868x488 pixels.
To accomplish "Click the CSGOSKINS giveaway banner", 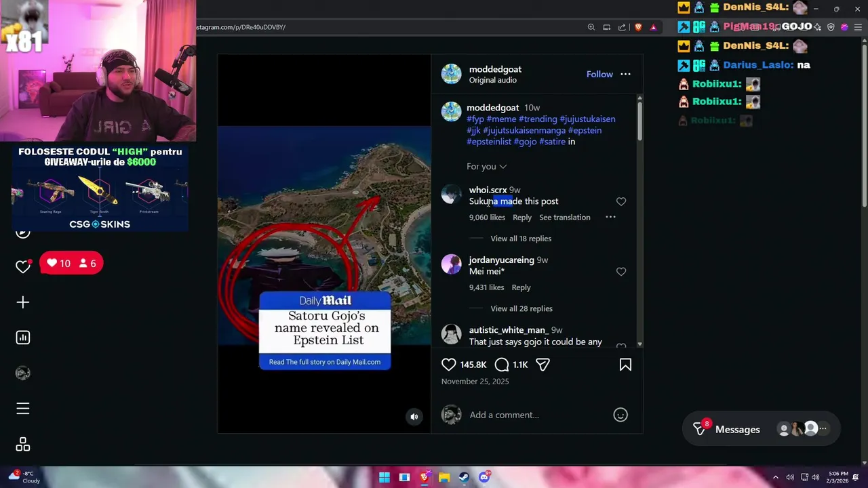I will [100, 188].
